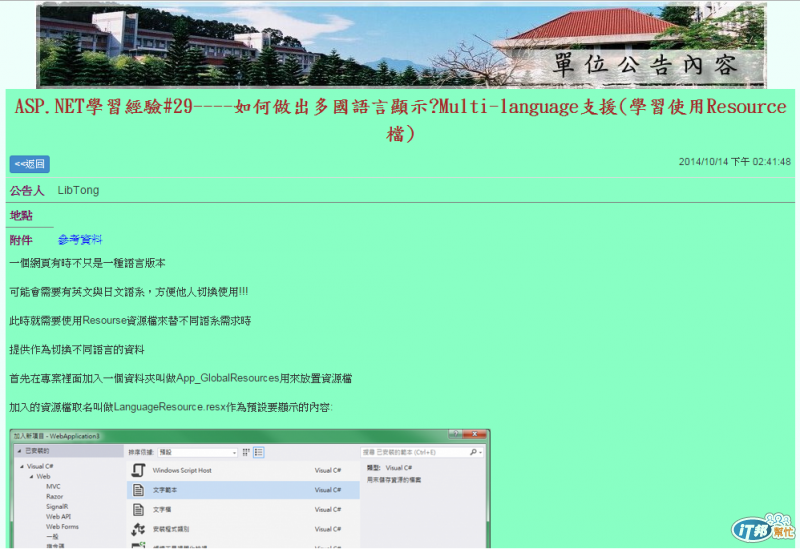Click the line 提供作為切換不同語言的資料

(x=77, y=350)
